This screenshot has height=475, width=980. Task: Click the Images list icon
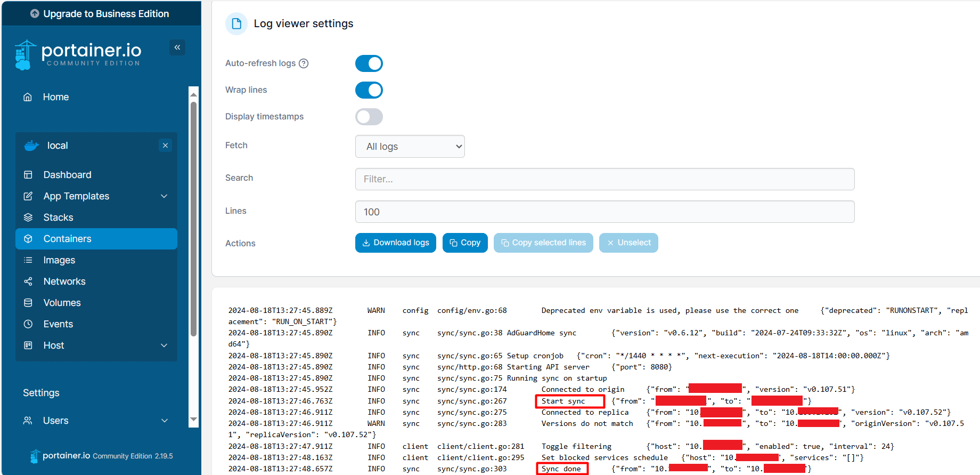[28, 260]
